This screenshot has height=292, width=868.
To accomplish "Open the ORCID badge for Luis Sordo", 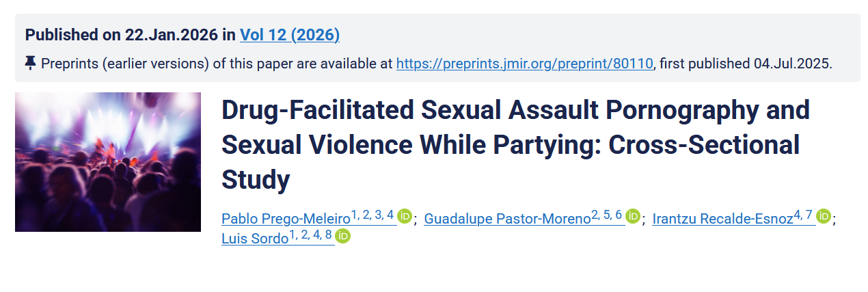I will click(x=342, y=237).
